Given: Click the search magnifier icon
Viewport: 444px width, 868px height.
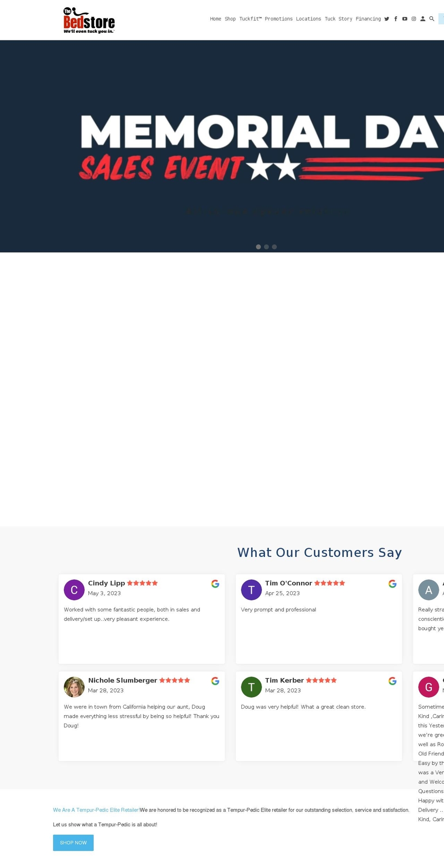Looking at the screenshot, I should (x=432, y=19).
